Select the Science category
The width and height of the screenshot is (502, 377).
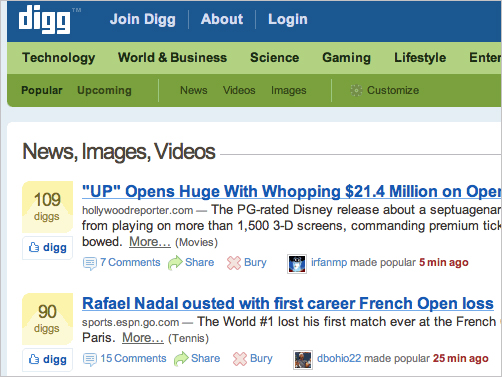tap(275, 57)
